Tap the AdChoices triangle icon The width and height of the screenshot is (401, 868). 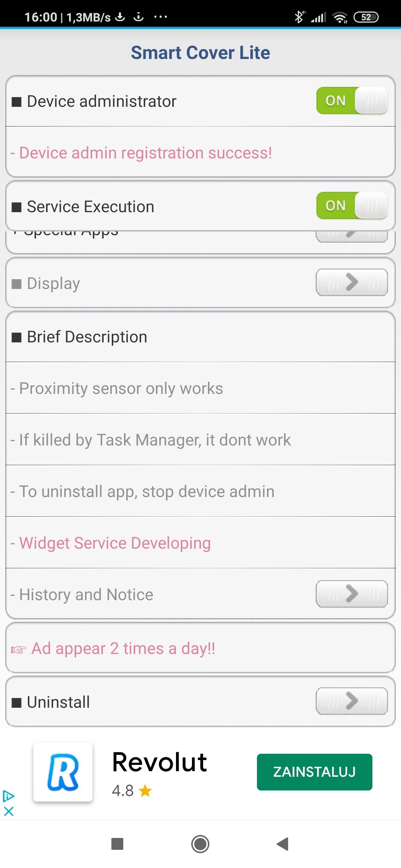click(x=9, y=796)
